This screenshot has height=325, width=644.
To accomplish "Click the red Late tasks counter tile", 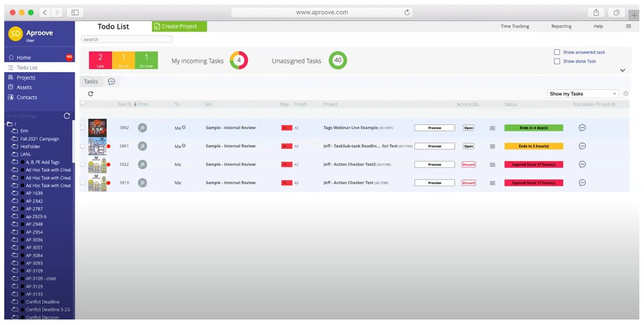I will [100, 60].
